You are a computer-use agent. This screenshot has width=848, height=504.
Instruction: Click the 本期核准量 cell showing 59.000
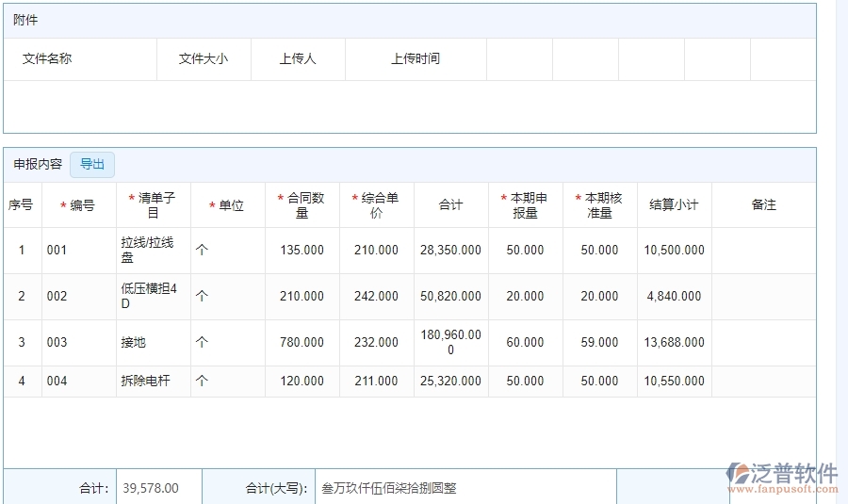[600, 343]
